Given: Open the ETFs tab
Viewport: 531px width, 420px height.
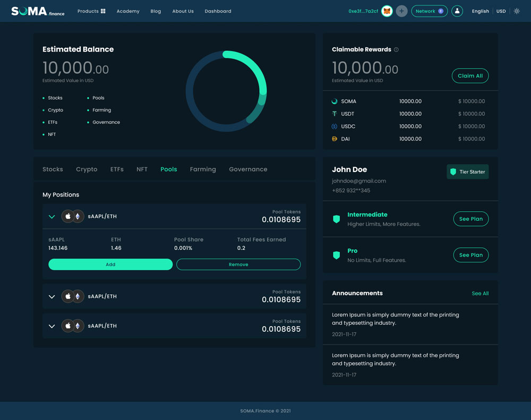Looking at the screenshot, I should click(x=117, y=169).
